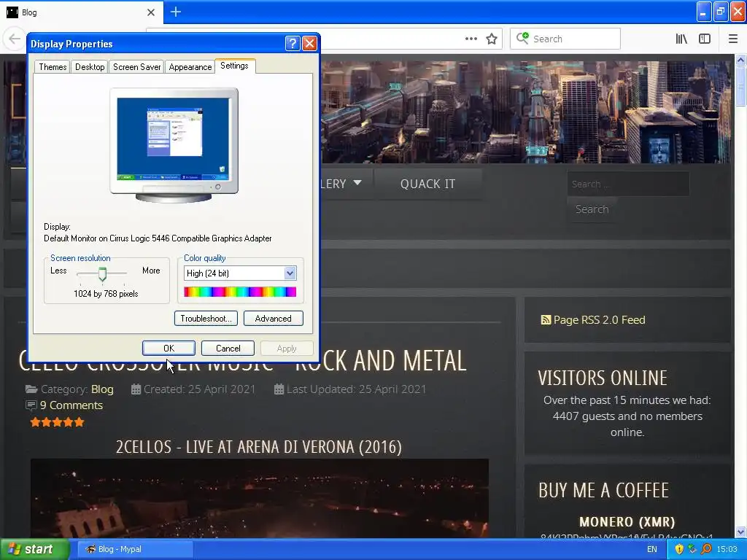Click the page scrollbar thumb
Image resolution: width=747 pixels, height=560 pixels.
click(740, 86)
